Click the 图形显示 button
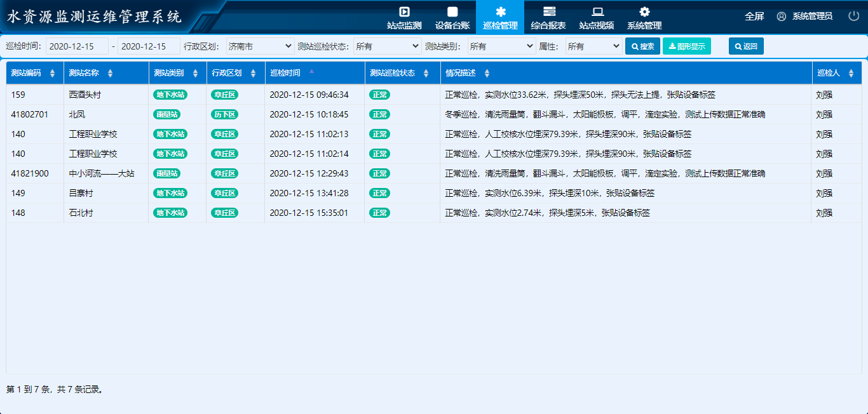 pyautogui.click(x=687, y=46)
